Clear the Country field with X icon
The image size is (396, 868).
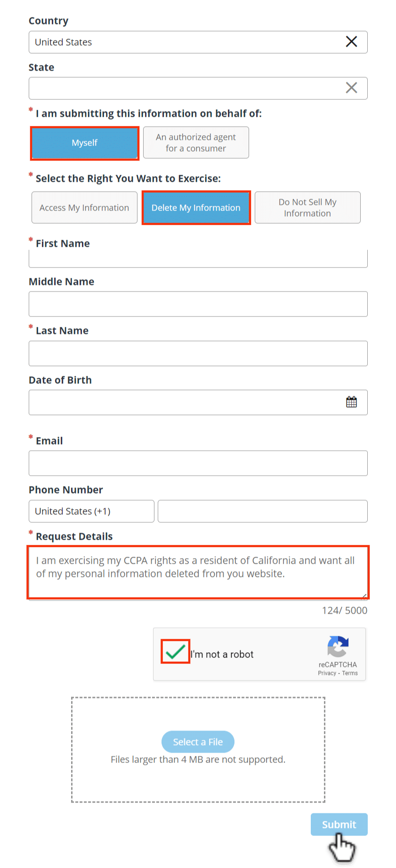pos(351,42)
